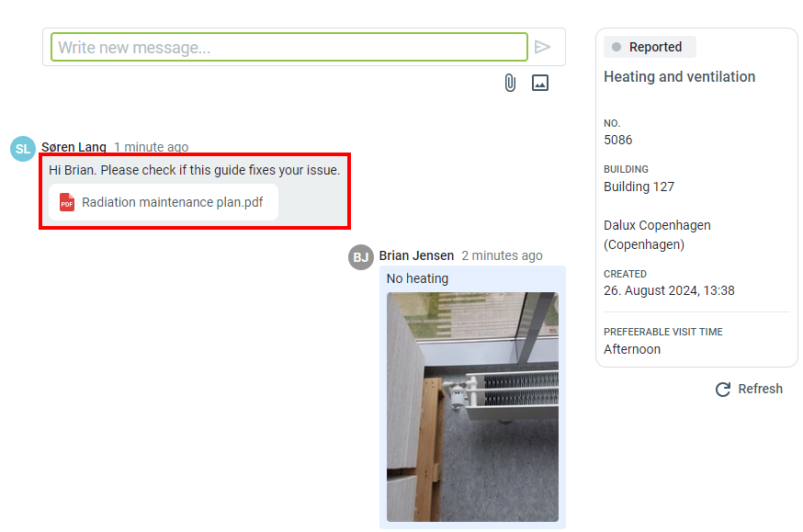This screenshot has height=532, width=803.
Task: Click the Reported status badge
Action: (650, 47)
